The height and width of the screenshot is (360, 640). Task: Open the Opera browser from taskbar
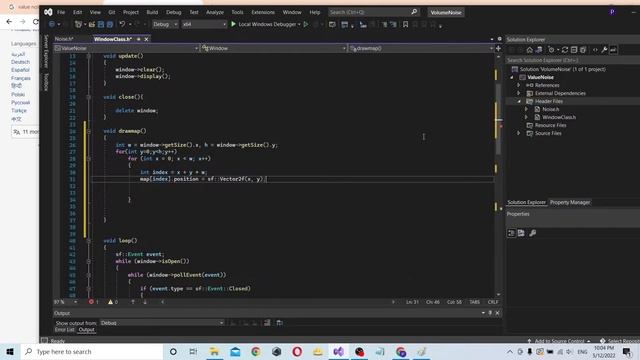click(297, 351)
